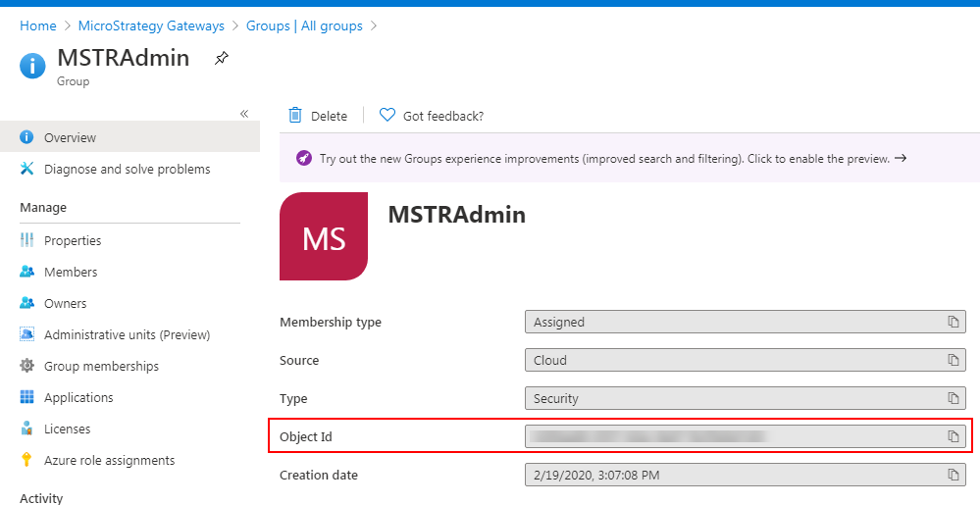Go to the Members page
Image resolution: width=980 pixels, height=505 pixels.
pos(71,272)
